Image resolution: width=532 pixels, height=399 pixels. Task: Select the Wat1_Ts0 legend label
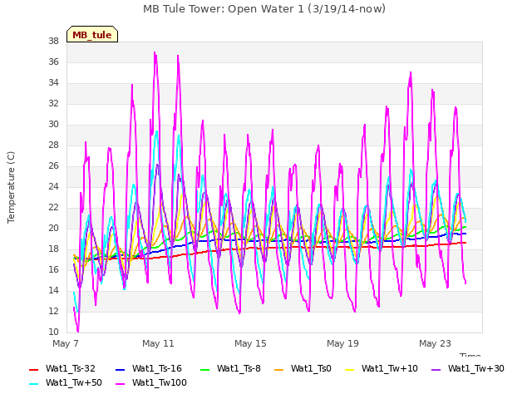pyautogui.click(x=311, y=369)
